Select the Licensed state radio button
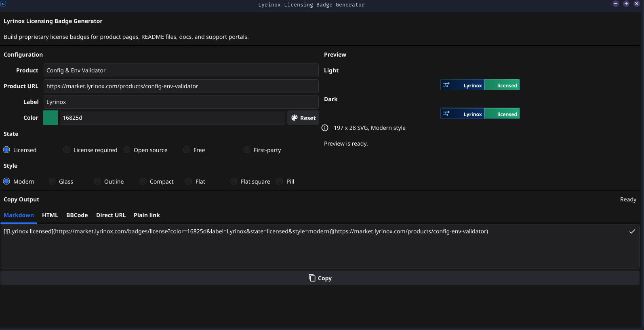 pyautogui.click(x=20, y=150)
